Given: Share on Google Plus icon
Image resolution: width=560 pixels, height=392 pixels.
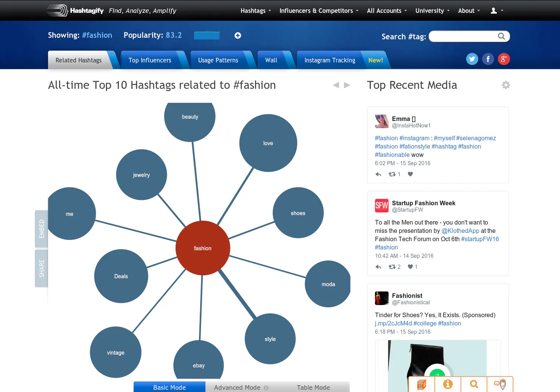Looking at the screenshot, I should coord(504,59).
